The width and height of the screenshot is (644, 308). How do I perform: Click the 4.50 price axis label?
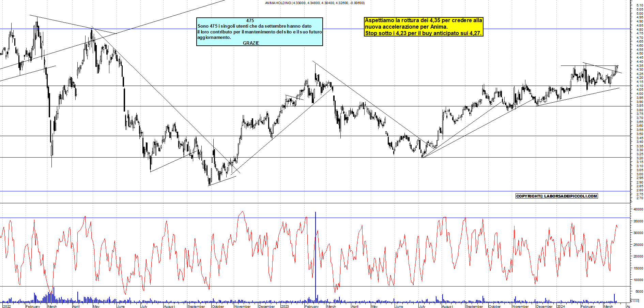(640, 54)
